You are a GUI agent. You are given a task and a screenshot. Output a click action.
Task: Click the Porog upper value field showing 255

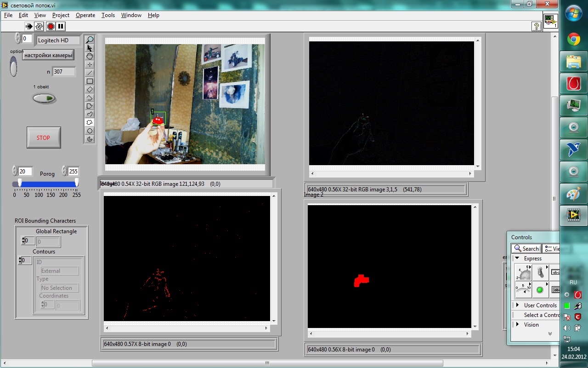[x=73, y=172]
